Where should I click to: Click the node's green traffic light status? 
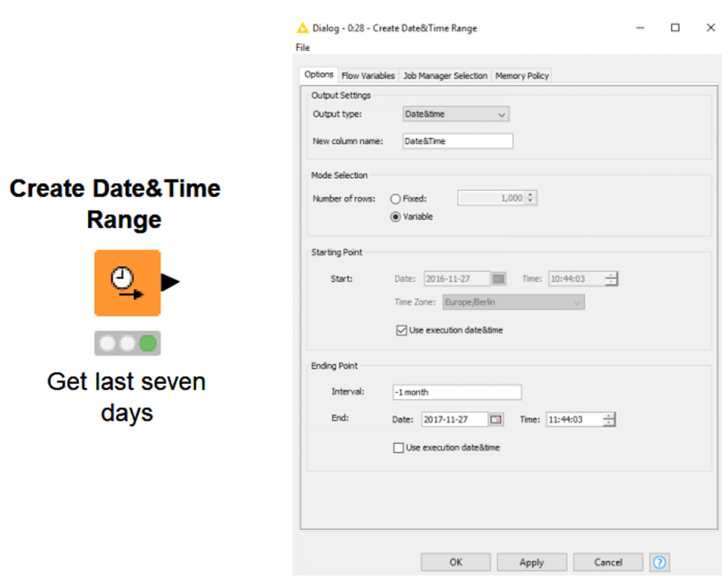tap(148, 343)
